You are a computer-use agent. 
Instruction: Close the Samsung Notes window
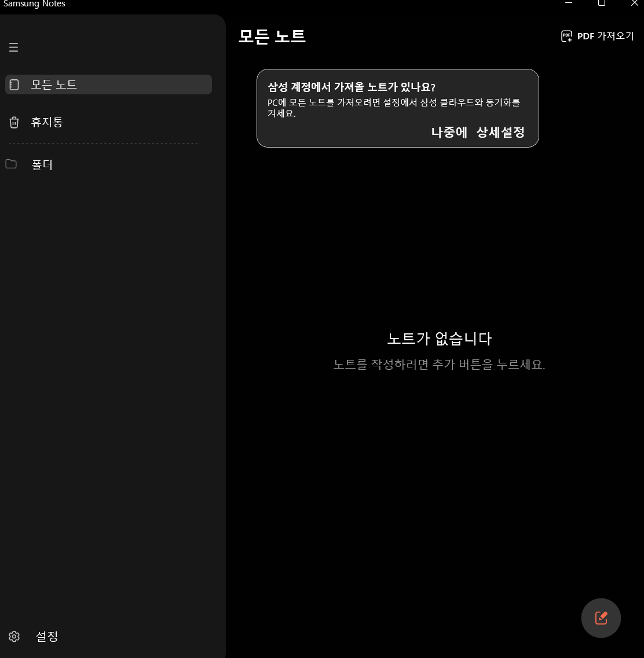[x=634, y=3]
